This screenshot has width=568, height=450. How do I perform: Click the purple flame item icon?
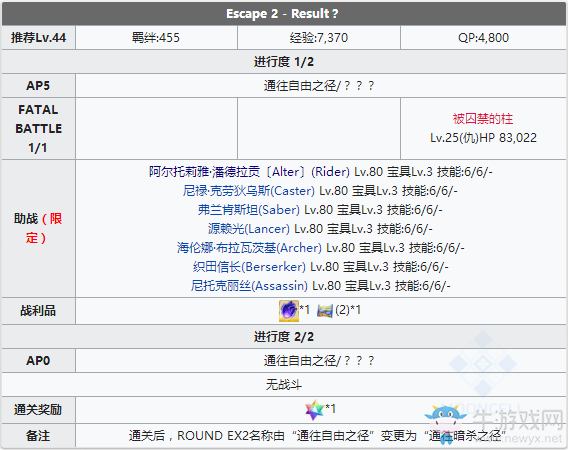(289, 311)
